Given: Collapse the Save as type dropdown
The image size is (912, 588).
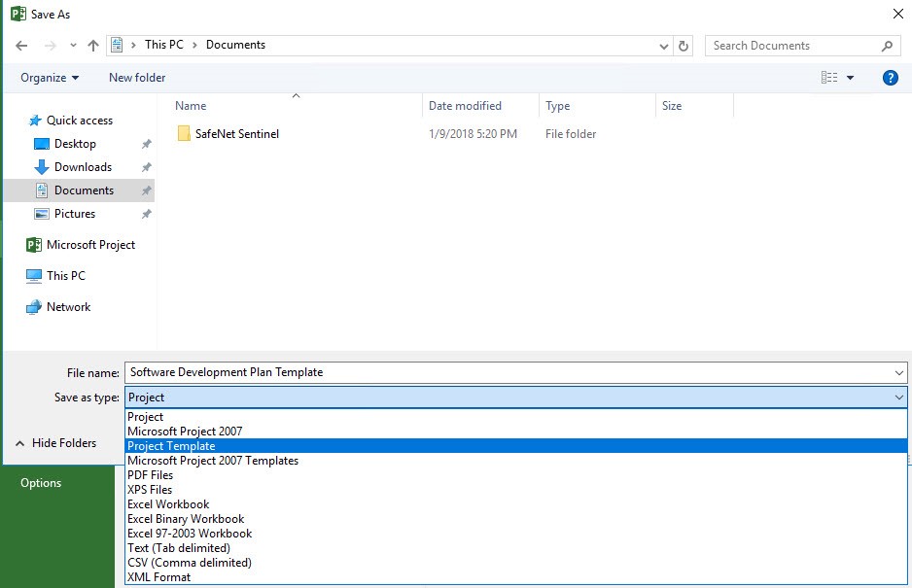Looking at the screenshot, I should click(898, 398).
